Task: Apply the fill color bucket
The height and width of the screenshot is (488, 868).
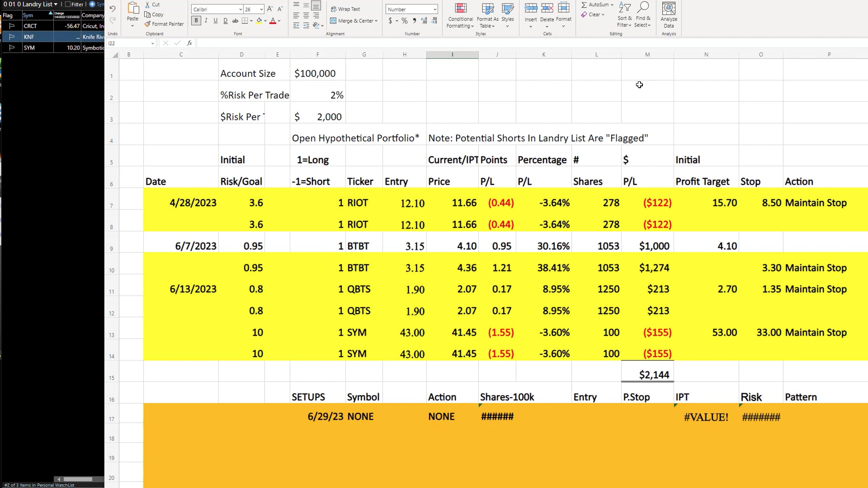Action: point(259,21)
